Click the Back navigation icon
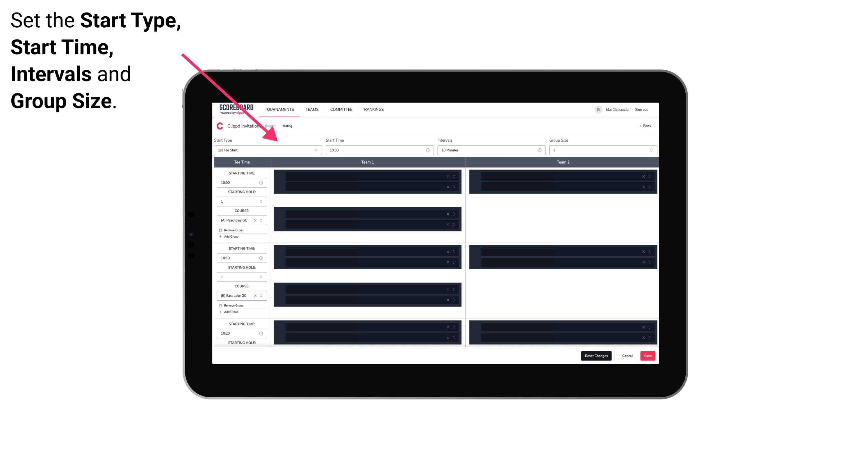Screen dimensions: 868x467 click(x=640, y=126)
